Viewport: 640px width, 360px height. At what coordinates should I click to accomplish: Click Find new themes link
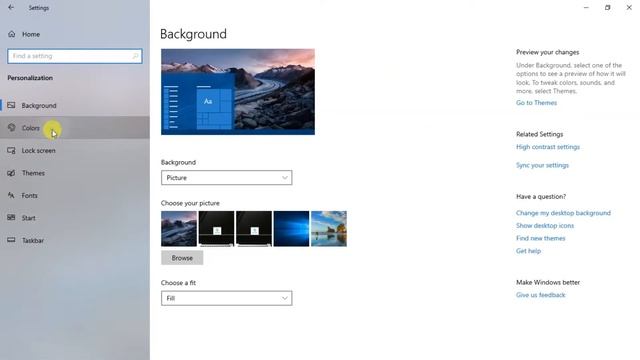coord(540,238)
